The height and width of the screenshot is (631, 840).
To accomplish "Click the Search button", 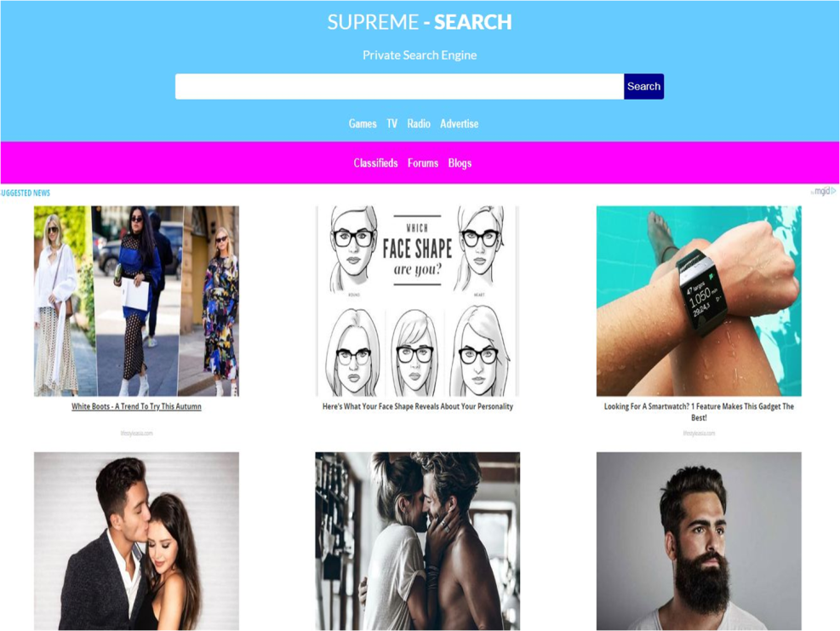I will pyautogui.click(x=643, y=86).
